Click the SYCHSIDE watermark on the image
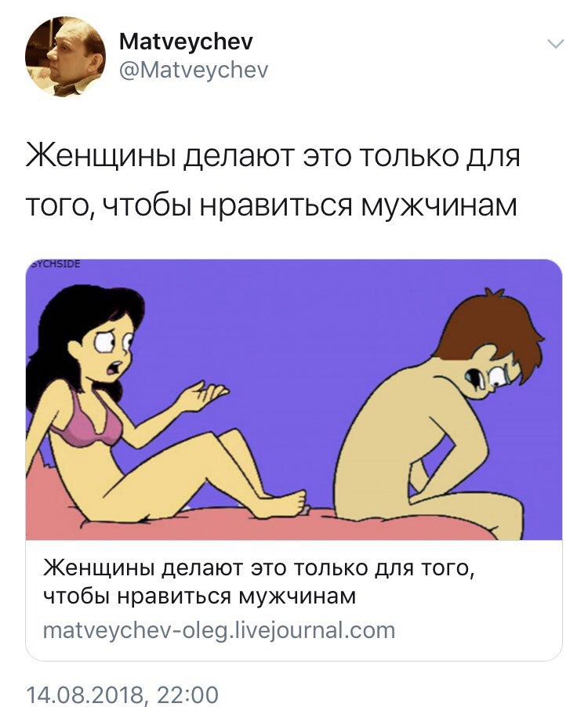This screenshot has height=707, width=588. point(54,264)
